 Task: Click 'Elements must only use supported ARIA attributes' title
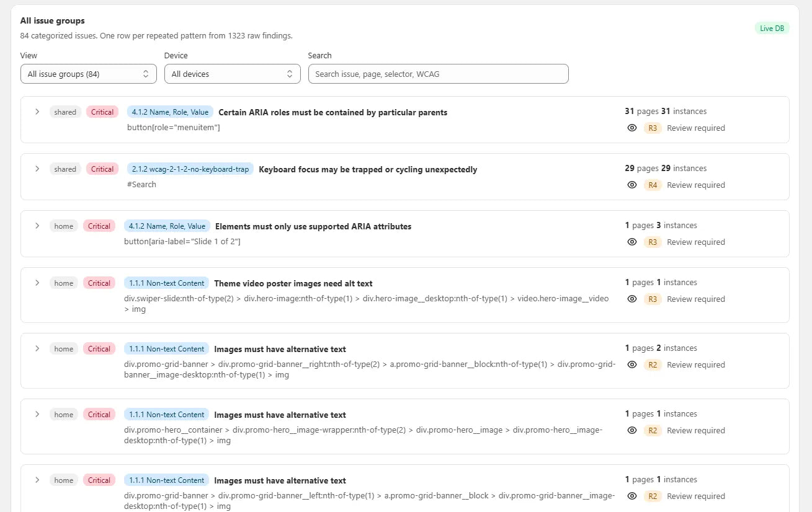click(x=313, y=226)
